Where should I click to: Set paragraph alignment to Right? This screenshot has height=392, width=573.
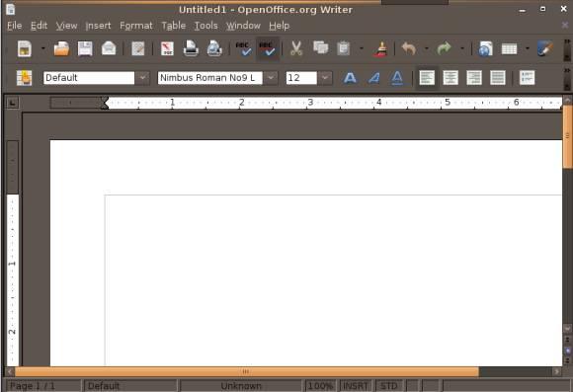click(474, 78)
